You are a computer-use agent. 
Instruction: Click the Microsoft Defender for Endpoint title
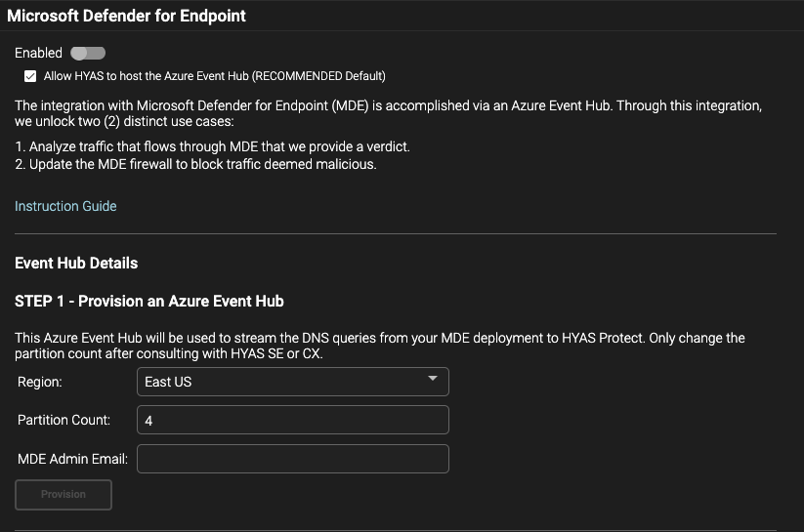[127, 16]
